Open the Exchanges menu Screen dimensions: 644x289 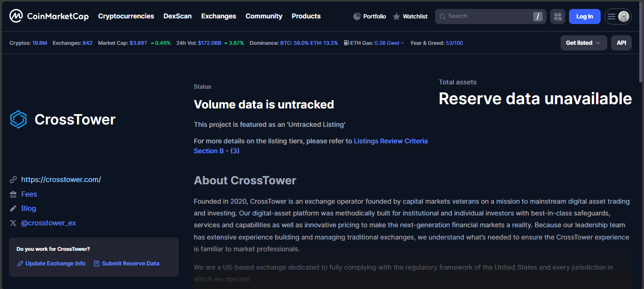218,16
